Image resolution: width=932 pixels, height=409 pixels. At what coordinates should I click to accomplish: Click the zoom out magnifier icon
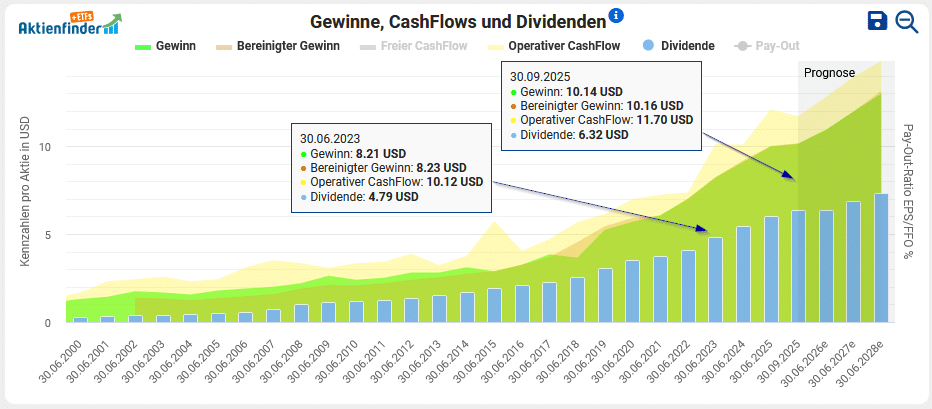[907, 21]
